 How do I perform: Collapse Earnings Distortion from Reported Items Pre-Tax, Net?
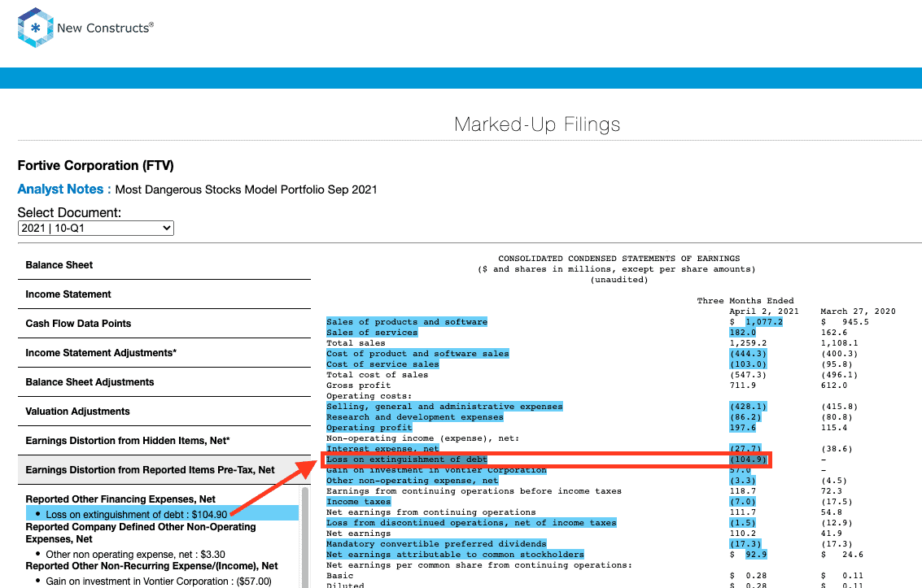[164, 470]
